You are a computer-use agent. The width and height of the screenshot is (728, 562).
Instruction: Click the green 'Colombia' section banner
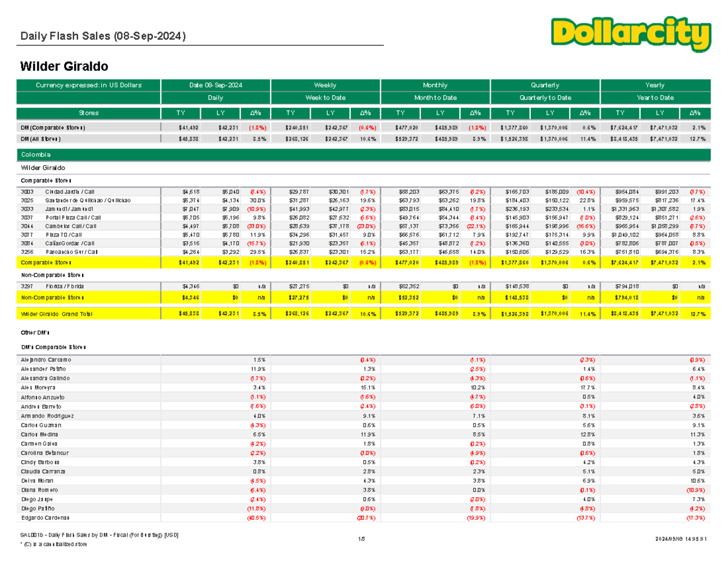pos(364,156)
